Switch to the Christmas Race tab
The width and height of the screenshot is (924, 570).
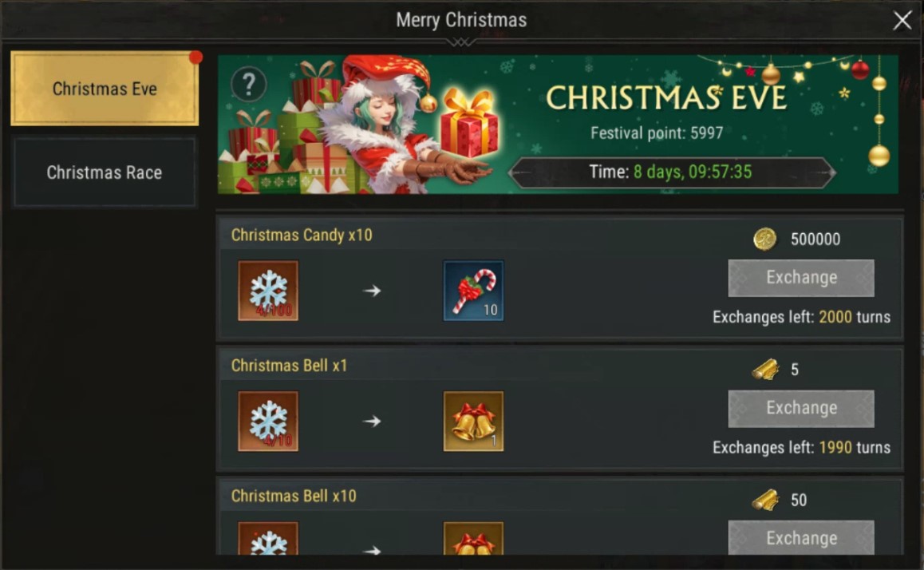pos(105,172)
